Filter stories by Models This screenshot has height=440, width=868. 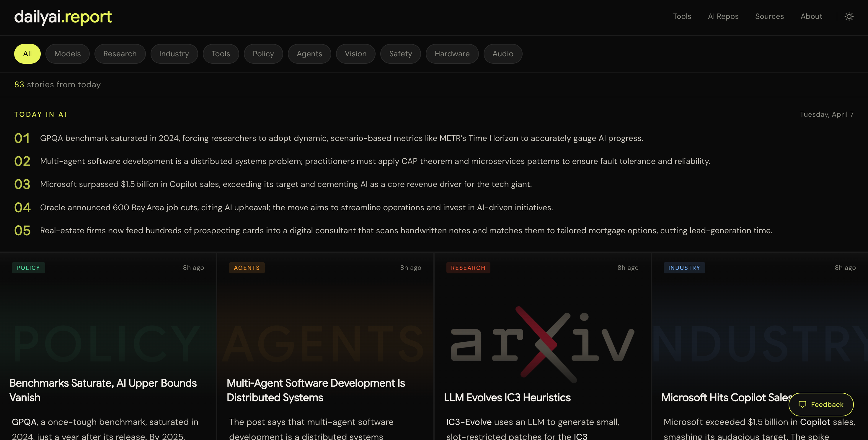tap(67, 54)
